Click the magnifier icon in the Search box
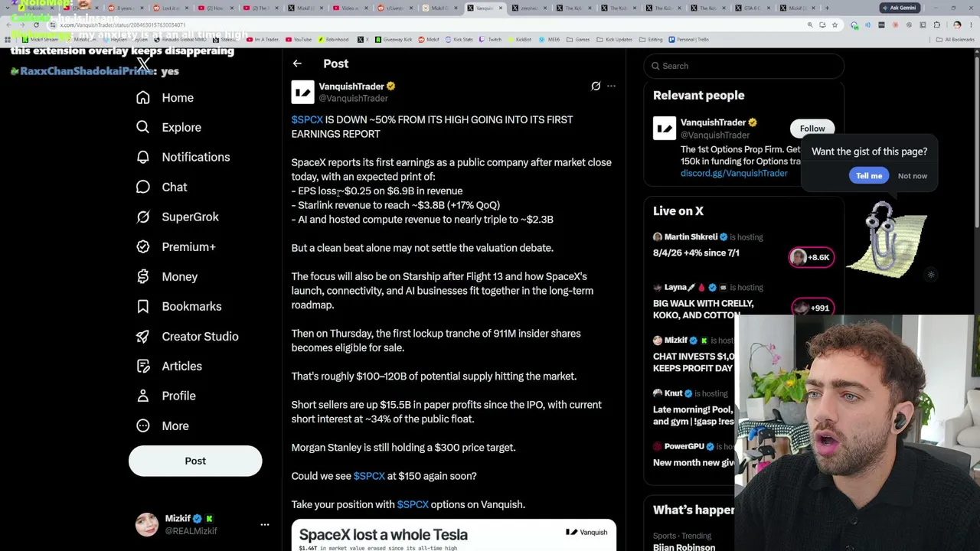The height and width of the screenshot is (551, 980). [x=655, y=66]
